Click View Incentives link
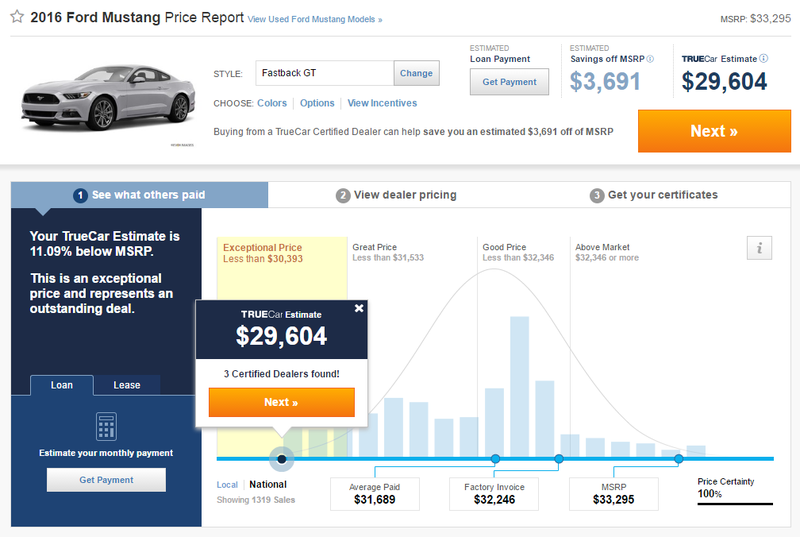 click(382, 103)
